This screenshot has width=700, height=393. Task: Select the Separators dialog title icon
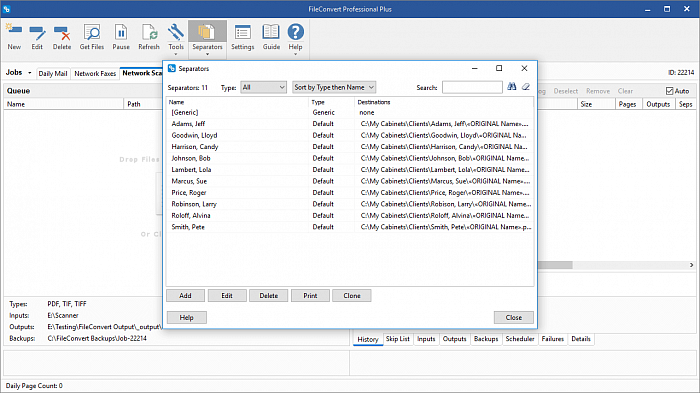(172, 68)
